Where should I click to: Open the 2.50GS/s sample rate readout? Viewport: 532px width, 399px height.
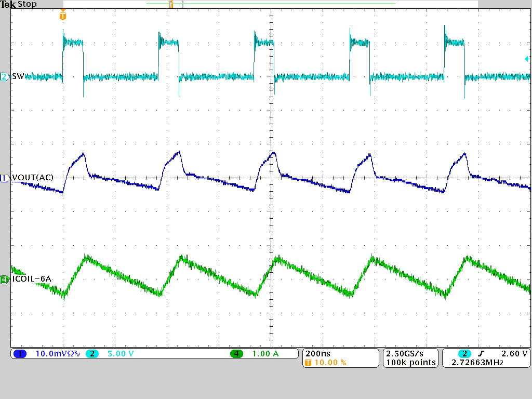[406, 353]
